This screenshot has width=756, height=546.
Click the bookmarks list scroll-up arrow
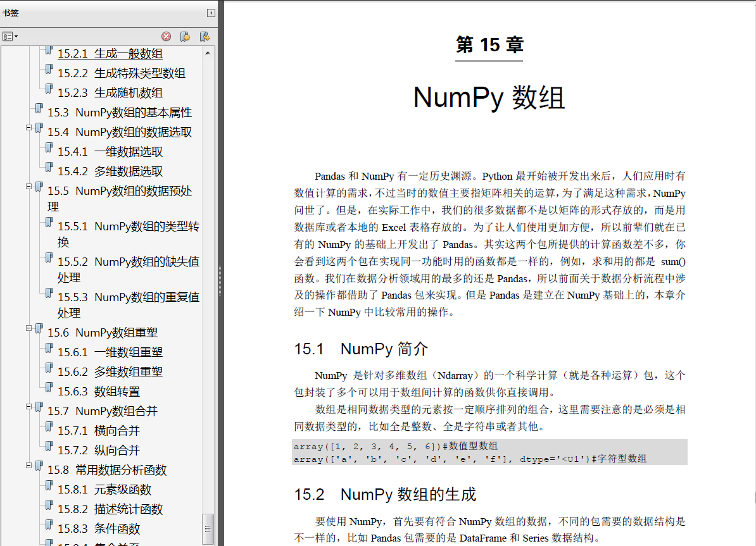(x=208, y=53)
